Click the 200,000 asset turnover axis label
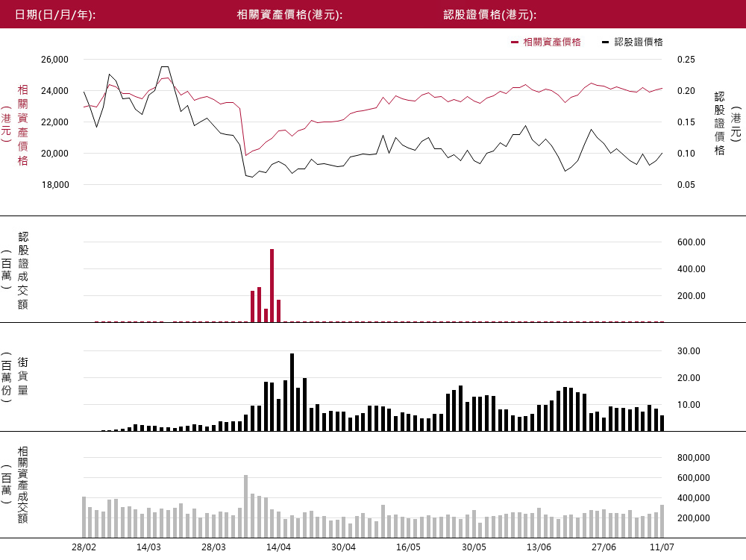Image resolution: width=746 pixels, height=560 pixels. (694, 518)
